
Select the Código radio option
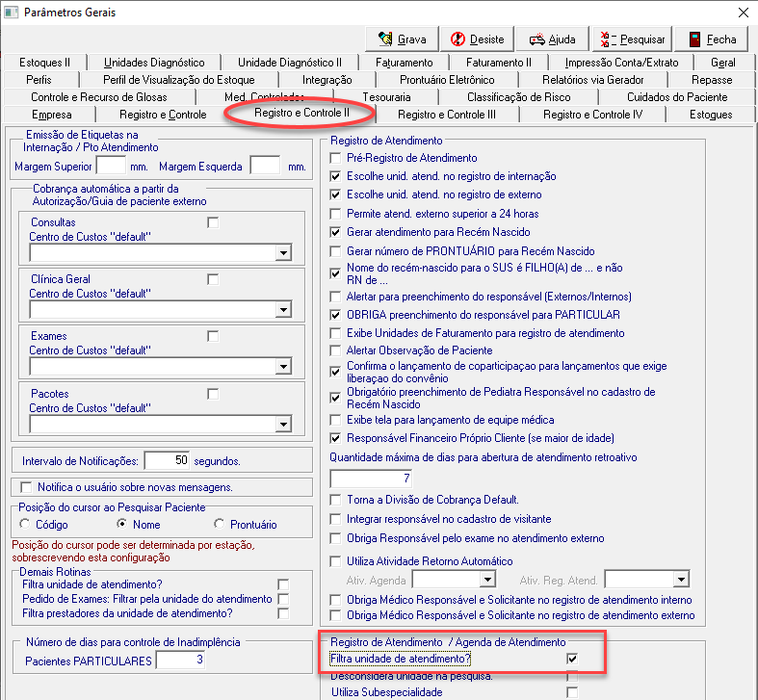pyautogui.click(x=25, y=524)
